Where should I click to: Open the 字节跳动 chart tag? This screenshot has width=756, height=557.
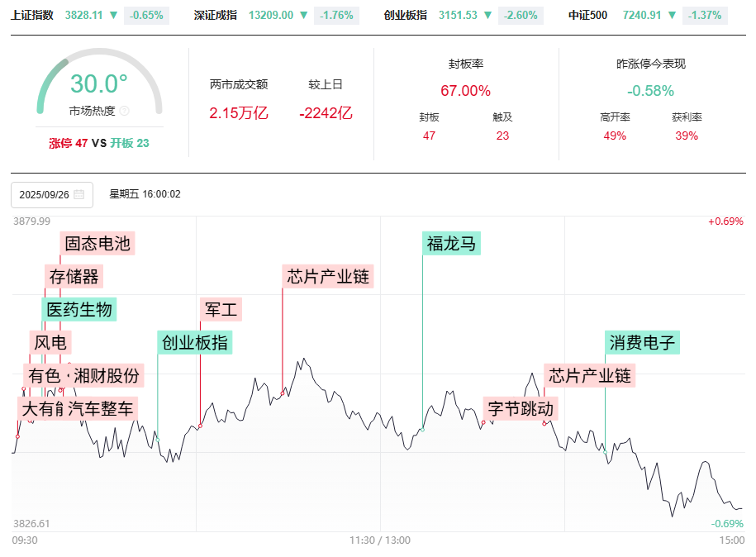click(521, 408)
